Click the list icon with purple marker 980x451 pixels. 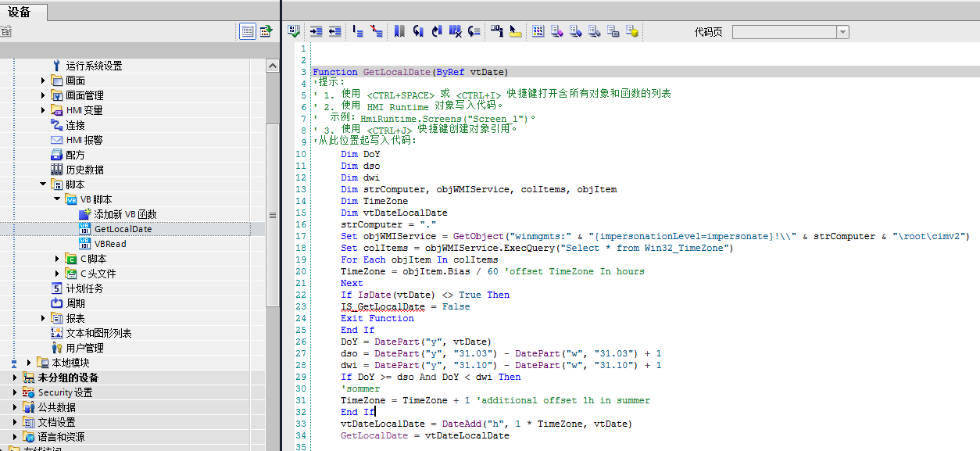(x=557, y=31)
